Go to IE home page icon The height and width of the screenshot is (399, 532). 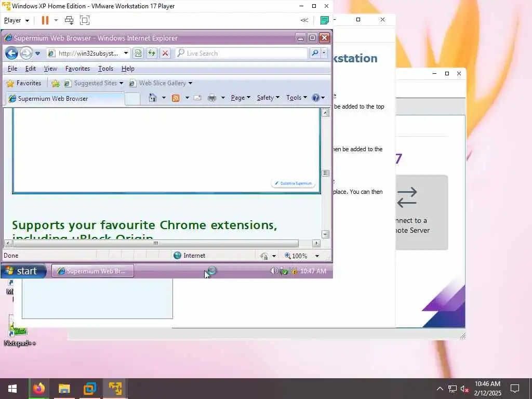pyautogui.click(x=153, y=98)
